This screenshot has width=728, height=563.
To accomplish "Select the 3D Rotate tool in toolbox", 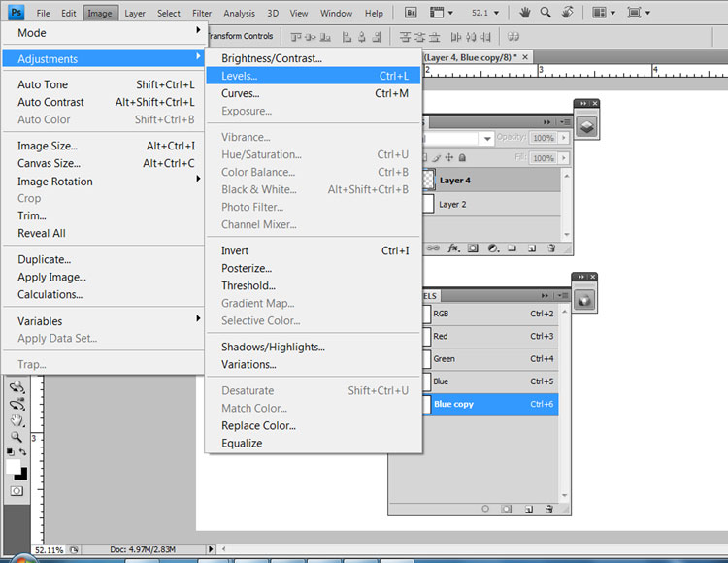I will (17, 387).
